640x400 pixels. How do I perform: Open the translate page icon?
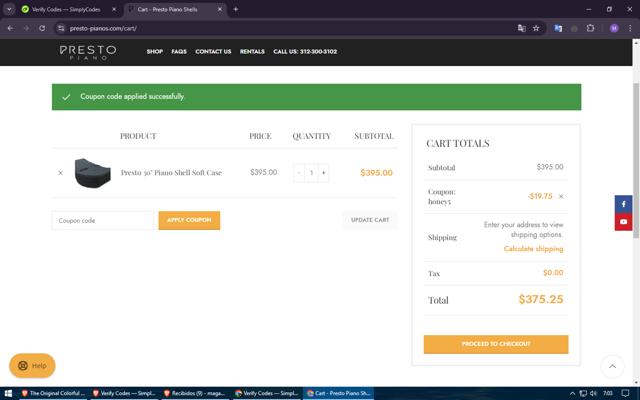[x=521, y=28]
